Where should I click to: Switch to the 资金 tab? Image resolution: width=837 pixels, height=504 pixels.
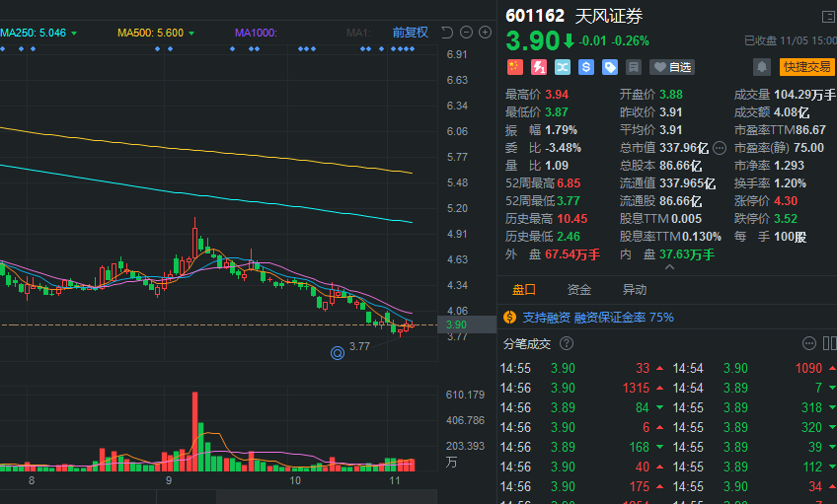[579, 290]
